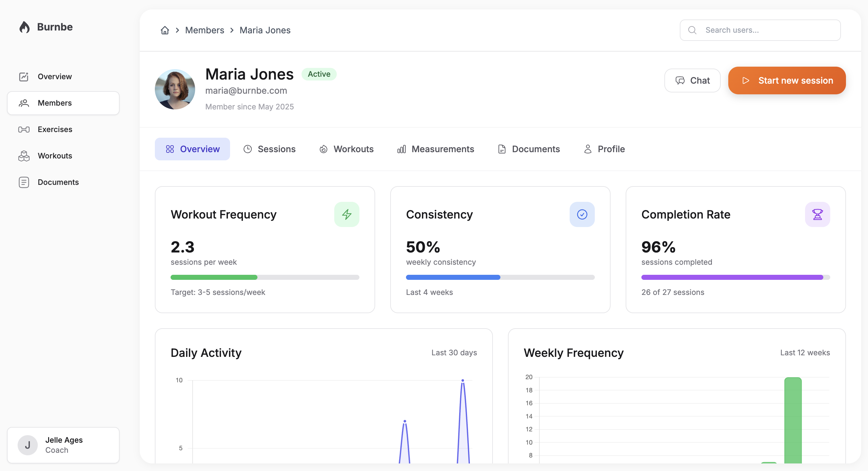The width and height of the screenshot is (868, 471).
Task: Click the chat bubble icon
Action: click(680, 80)
